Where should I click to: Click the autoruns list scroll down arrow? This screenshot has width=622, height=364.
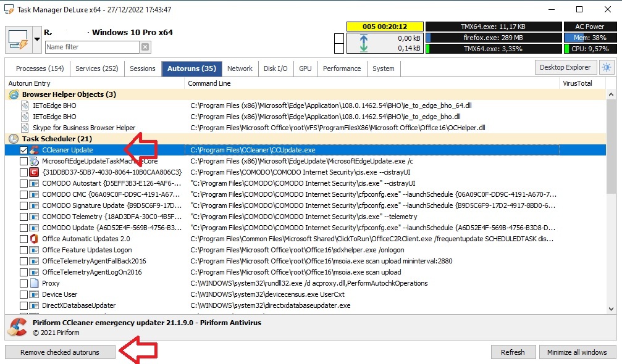coord(611,309)
